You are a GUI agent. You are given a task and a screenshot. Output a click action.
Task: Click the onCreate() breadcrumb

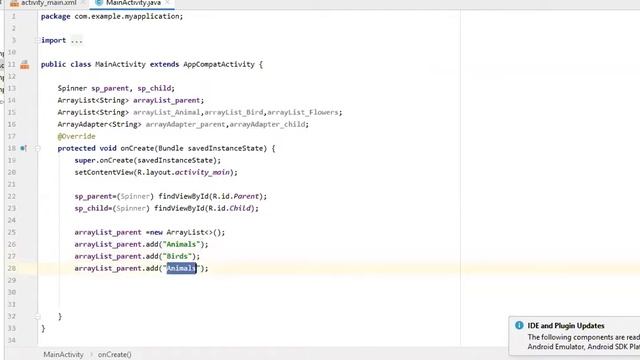(x=114, y=354)
